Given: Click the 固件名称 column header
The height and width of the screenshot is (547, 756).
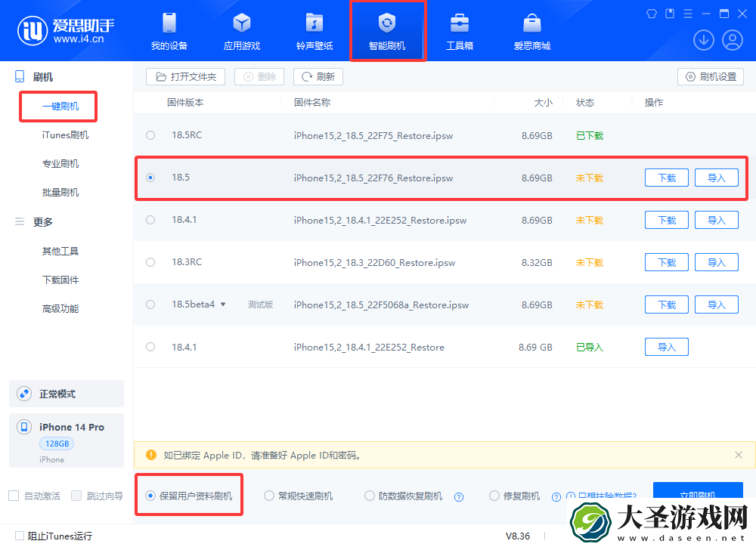Looking at the screenshot, I should click(x=312, y=102).
